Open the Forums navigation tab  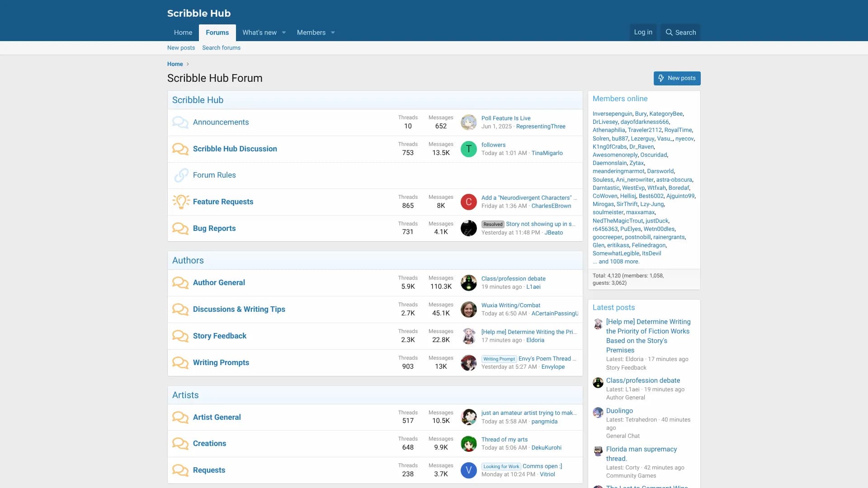217,33
